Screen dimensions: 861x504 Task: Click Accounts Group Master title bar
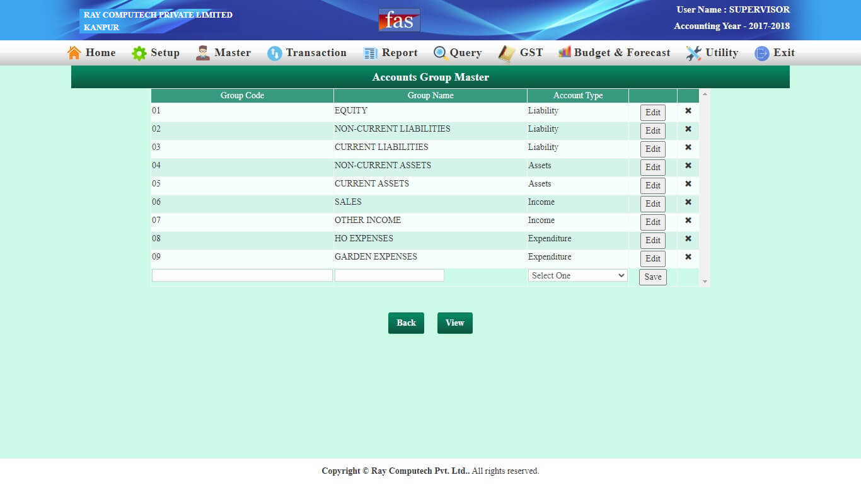(x=430, y=77)
